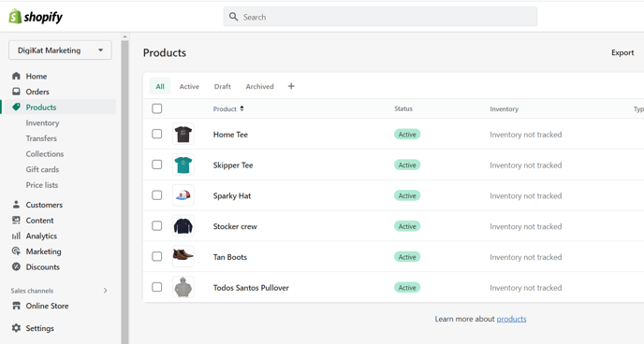Click the Home house icon

(x=16, y=76)
